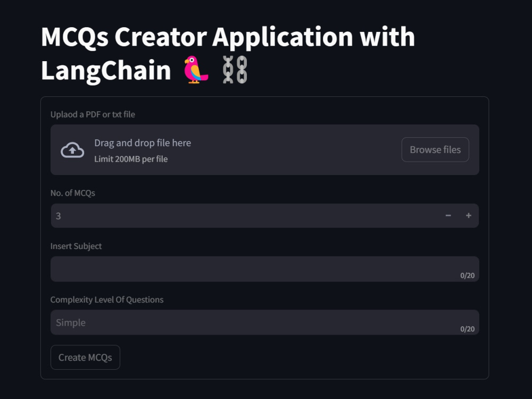Click the Simple placeholder text in complexity field
The width and height of the screenshot is (532, 399).
pos(71,322)
